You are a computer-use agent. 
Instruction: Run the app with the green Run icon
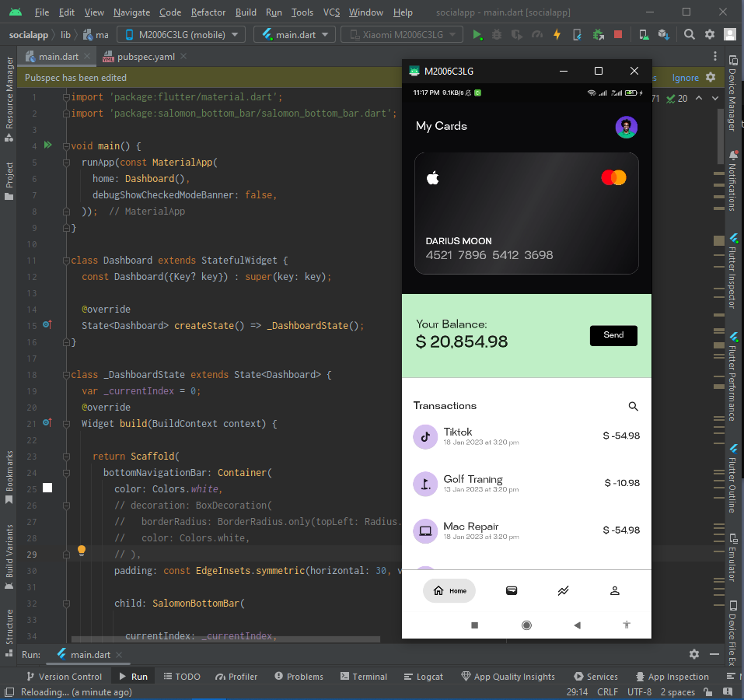pyautogui.click(x=477, y=34)
